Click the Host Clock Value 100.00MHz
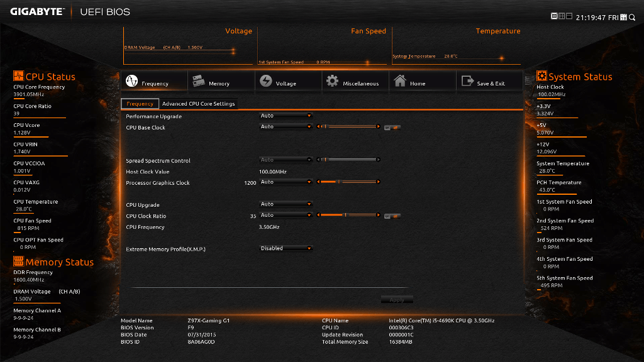 pyautogui.click(x=273, y=172)
